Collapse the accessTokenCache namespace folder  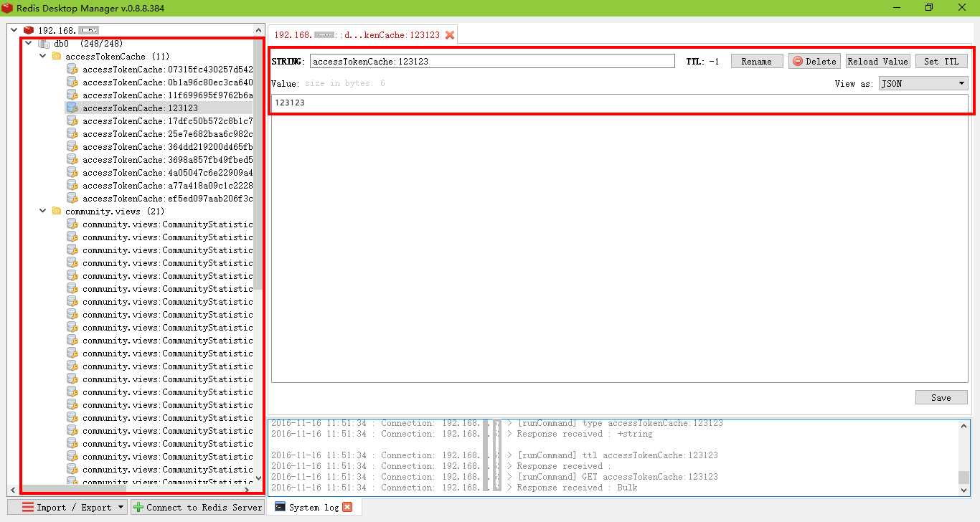click(42, 56)
